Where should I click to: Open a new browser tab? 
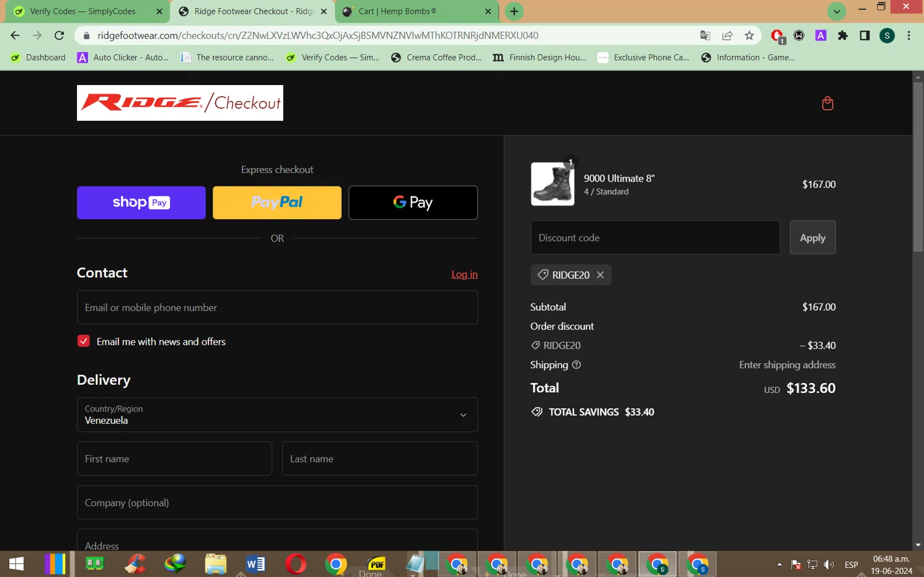pos(514,11)
